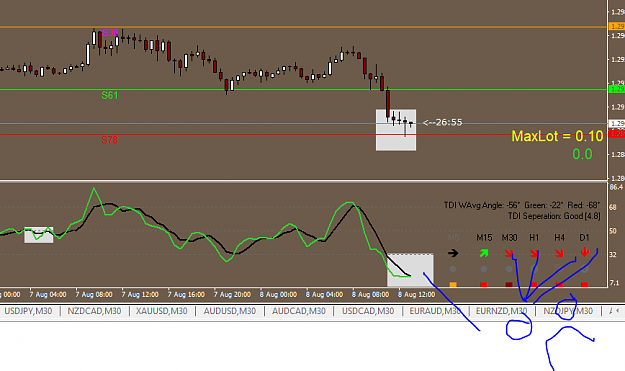Image resolution: width=625 pixels, height=371 pixels.
Task: Click the gray dot under M5 arrow
Action: click(453, 269)
